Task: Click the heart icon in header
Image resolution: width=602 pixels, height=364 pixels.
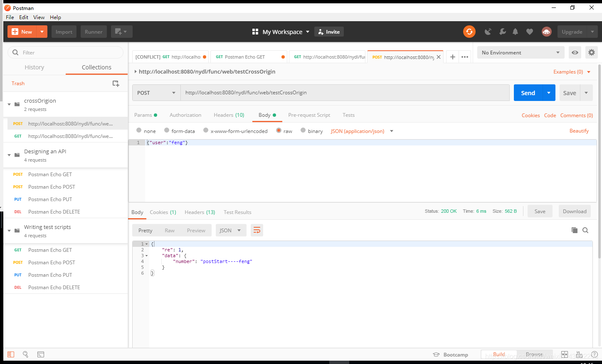Action: coord(530,32)
